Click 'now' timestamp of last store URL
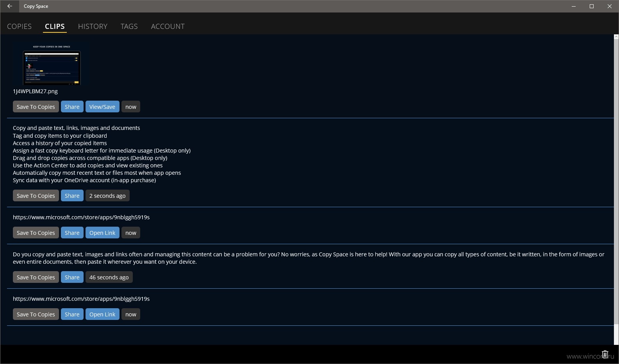The image size is (619, 364). [131, 314]
